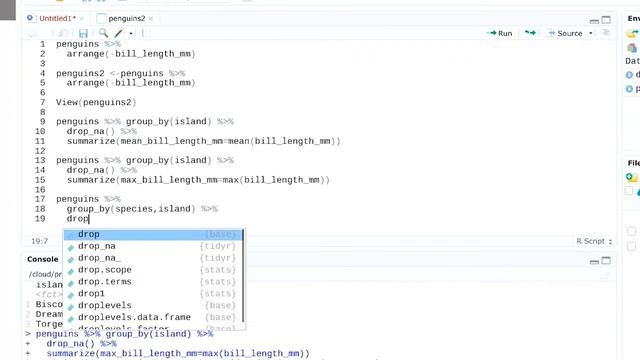This screenshot has height=360, width=640.
Task: Click the show in new window icon
Action: 63,33
